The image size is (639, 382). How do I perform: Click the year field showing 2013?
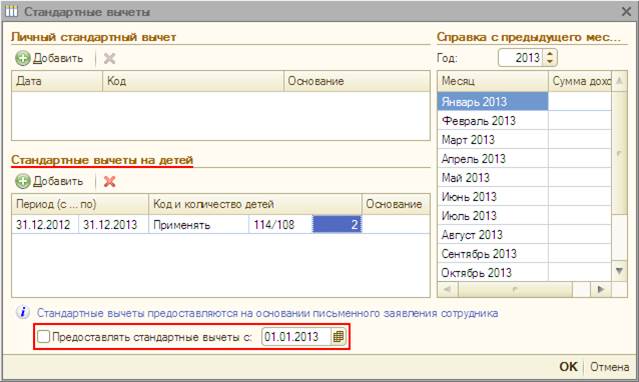click(x=521, y=57)
